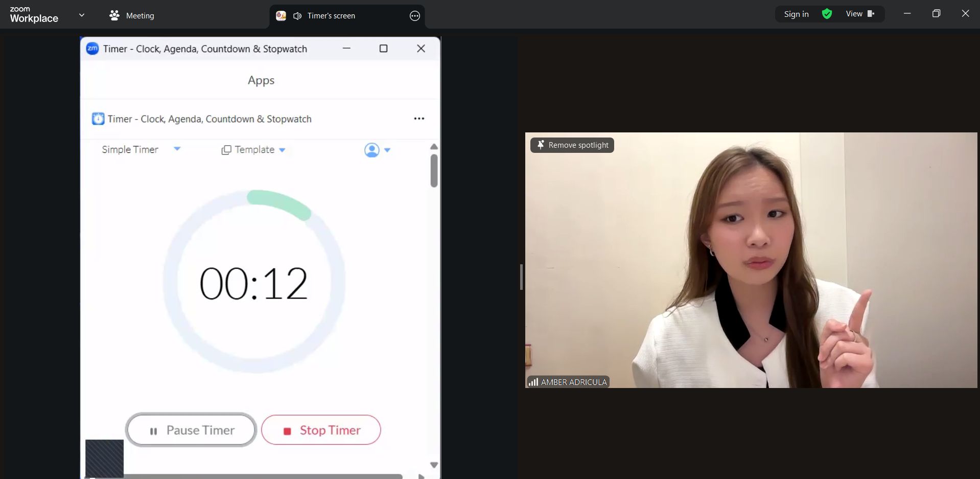Open the user profile avatar menu
The width and height of the screenshot is (980, 479).
[377, 150]
